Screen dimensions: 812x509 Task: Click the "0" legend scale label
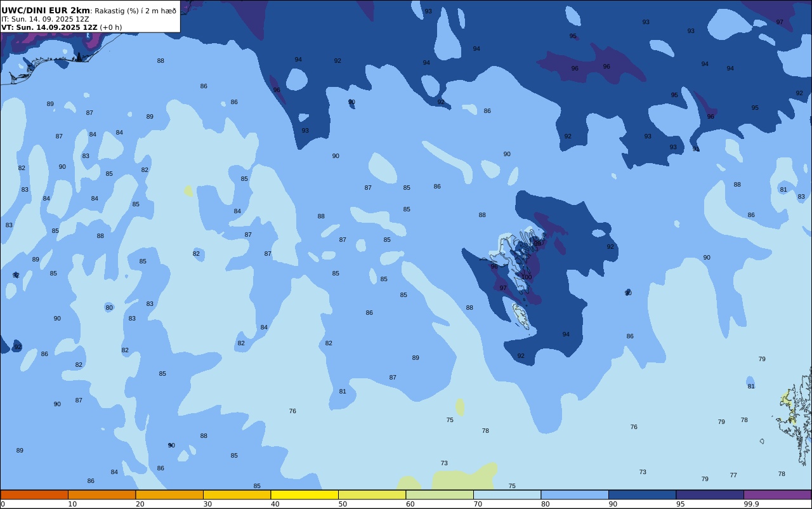click(3, 504)
